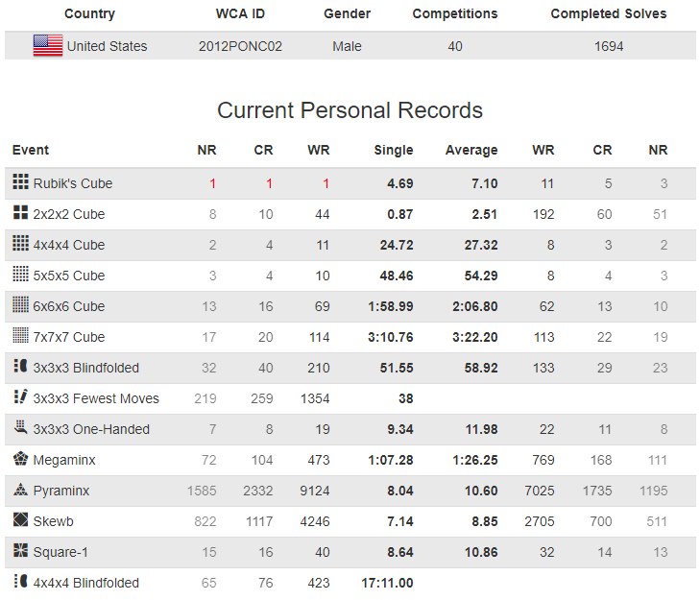The height and width of the screenshot is (600, 700).
Task: Click the Single column header
Action: pyautogui.click(x=394, y=150)
